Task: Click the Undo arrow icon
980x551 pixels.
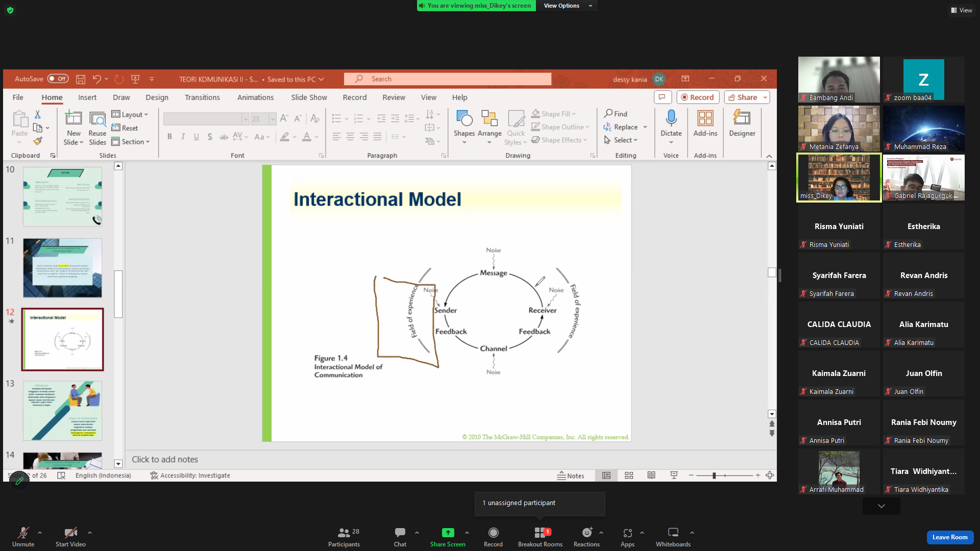Action: coord(96,79)
